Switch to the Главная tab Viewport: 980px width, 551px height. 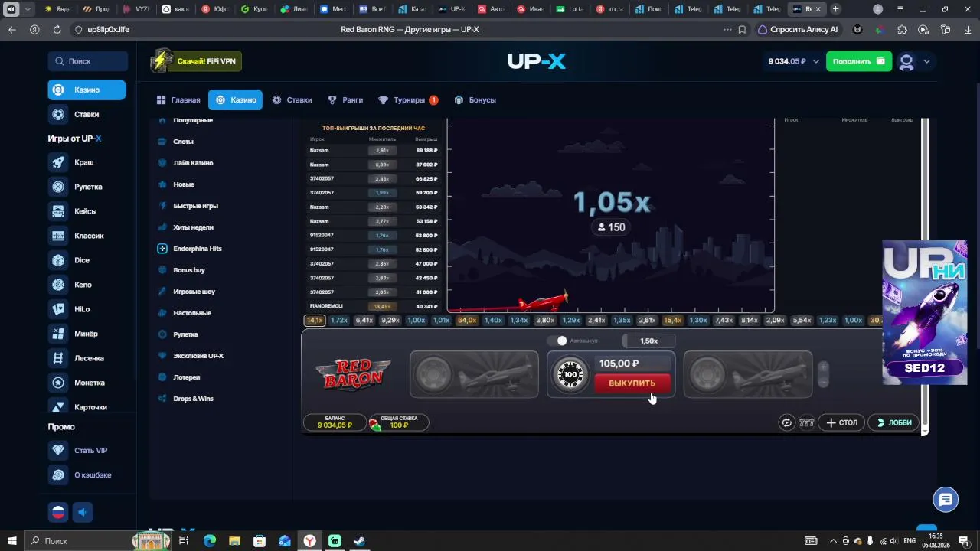178,100
